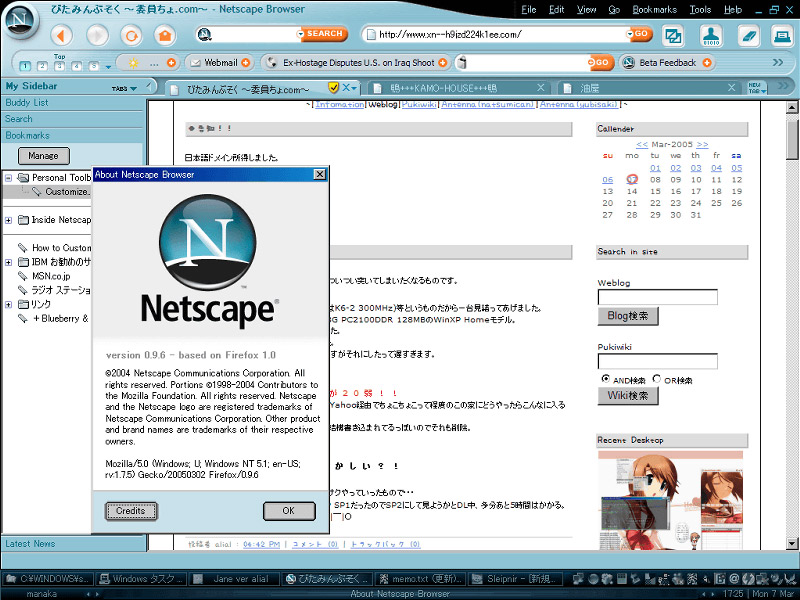Click the laptop icon in the navigation toolbar

tap(782, 35)
